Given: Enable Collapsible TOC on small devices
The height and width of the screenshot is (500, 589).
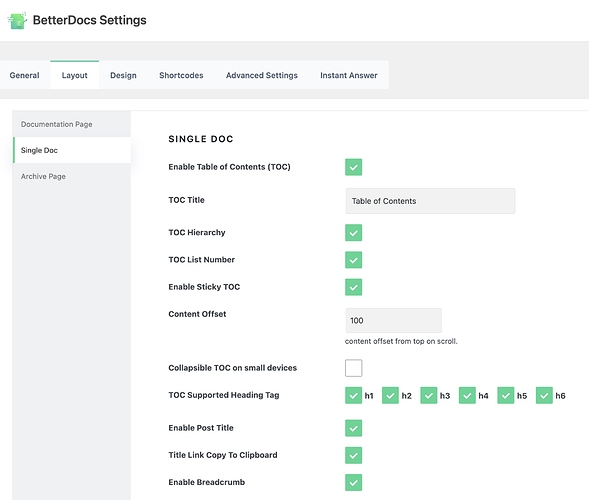Looking at the screenshot, I should pyautogui.click(x=353, y=368).
